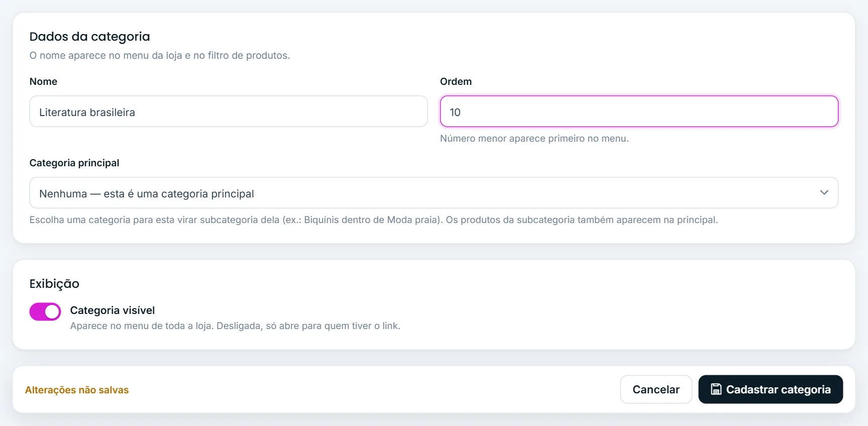This screenshot has width=868, height=426.
Task: Click into the Ordem number field
Action: tap(639, 112)
